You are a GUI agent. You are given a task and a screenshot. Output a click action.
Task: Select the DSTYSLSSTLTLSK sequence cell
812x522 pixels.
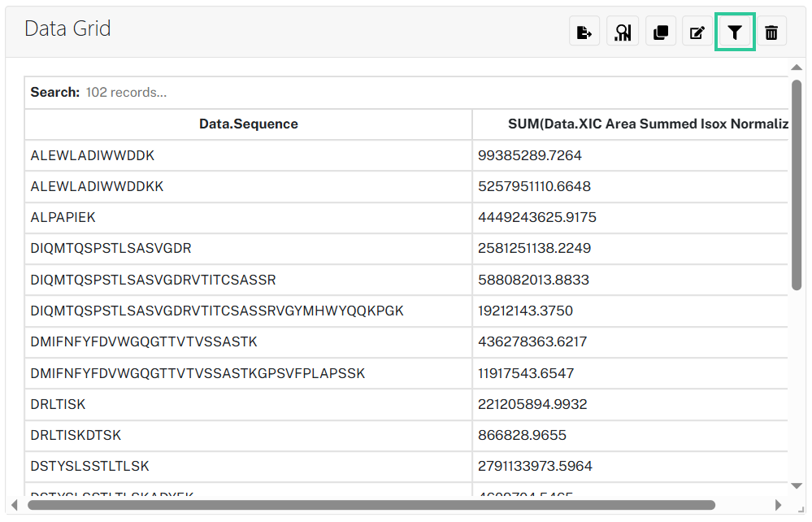(248, 466)
